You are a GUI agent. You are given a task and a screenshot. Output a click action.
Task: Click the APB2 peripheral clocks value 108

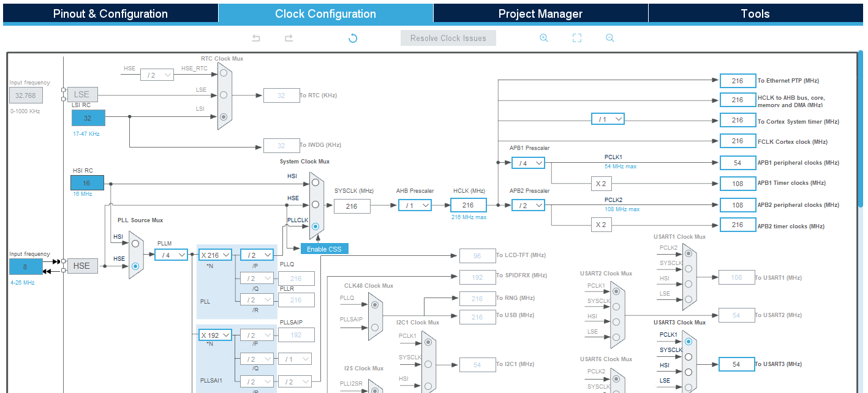pos(738,204)
